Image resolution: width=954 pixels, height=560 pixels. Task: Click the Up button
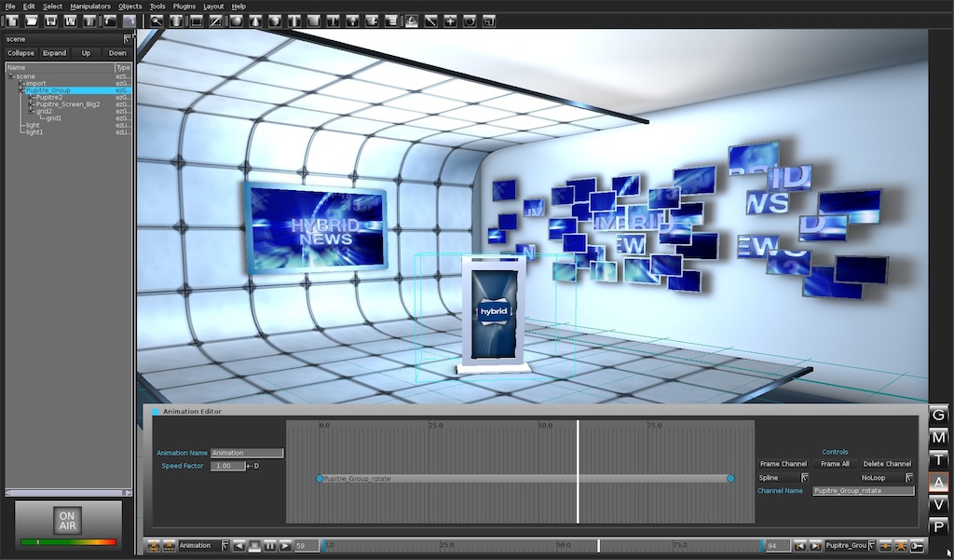[86, 53]
